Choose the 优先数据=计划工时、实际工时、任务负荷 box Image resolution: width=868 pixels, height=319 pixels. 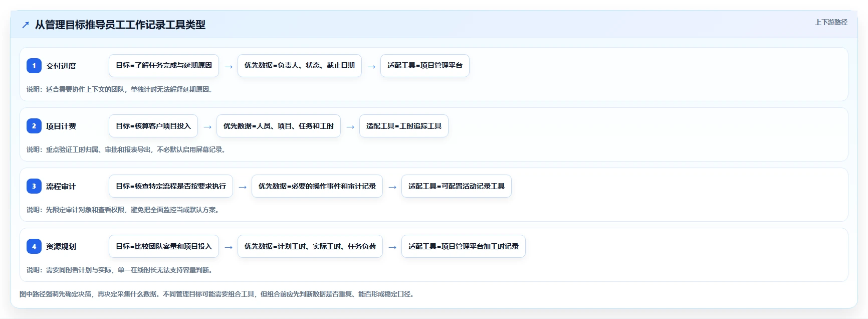[310, 246]
